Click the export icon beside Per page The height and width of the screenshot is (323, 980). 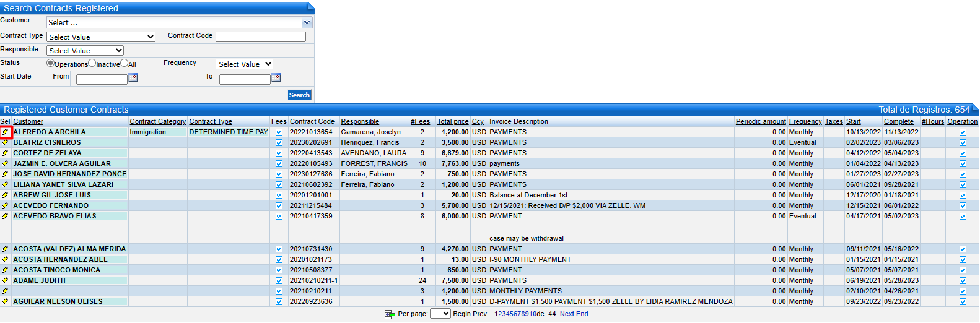click(x=389, y=314)
